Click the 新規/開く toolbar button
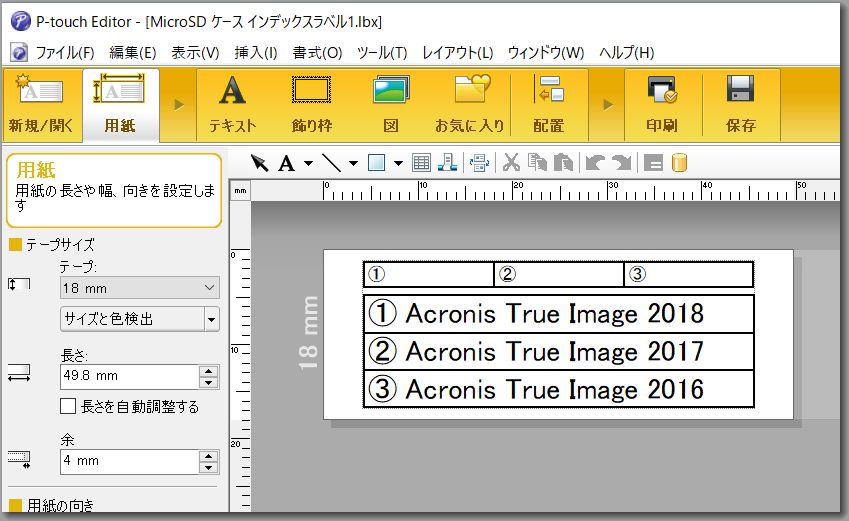 [x=41, y=105]
